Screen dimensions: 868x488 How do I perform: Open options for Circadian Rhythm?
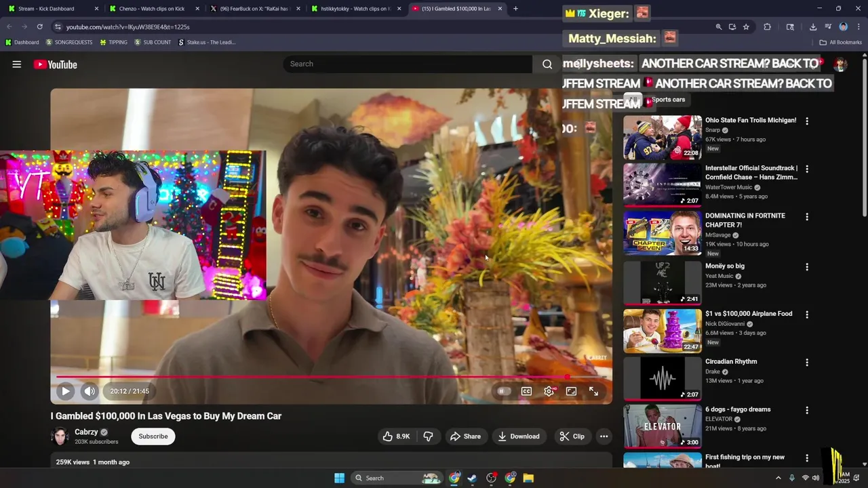point(807,363)
